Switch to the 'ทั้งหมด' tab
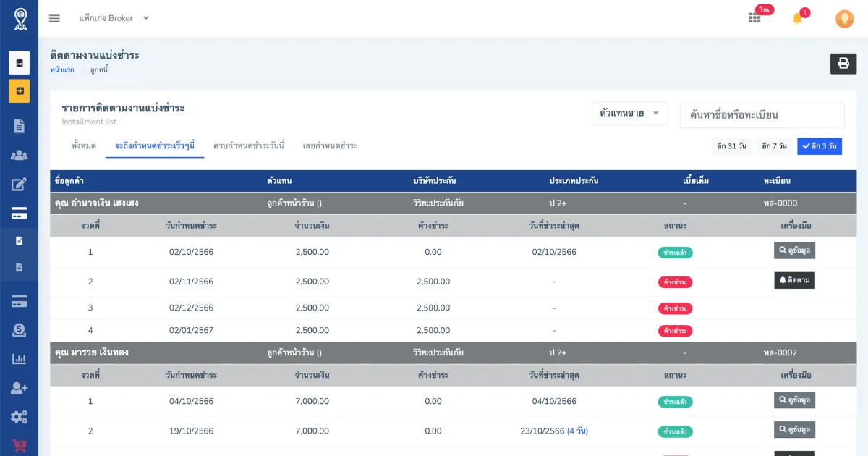The width and height of the screenshot is (868, 456). [x=84, y=146]
